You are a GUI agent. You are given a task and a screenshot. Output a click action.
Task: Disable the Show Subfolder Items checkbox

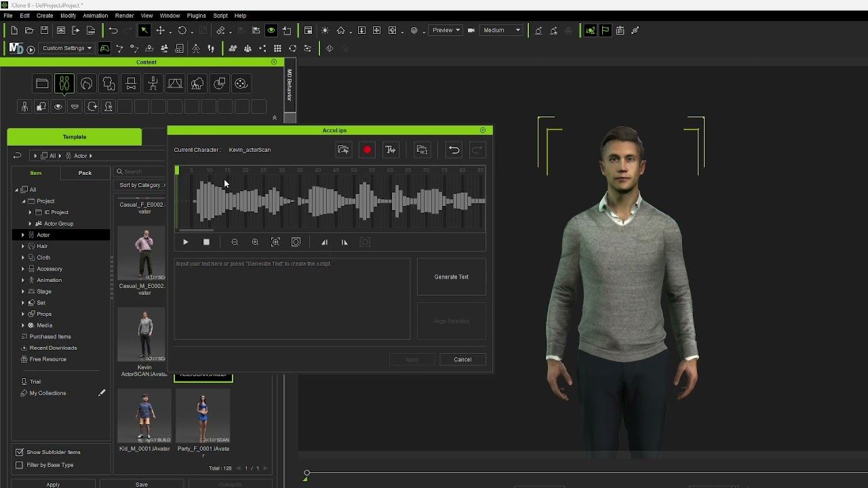click(20, 452)
